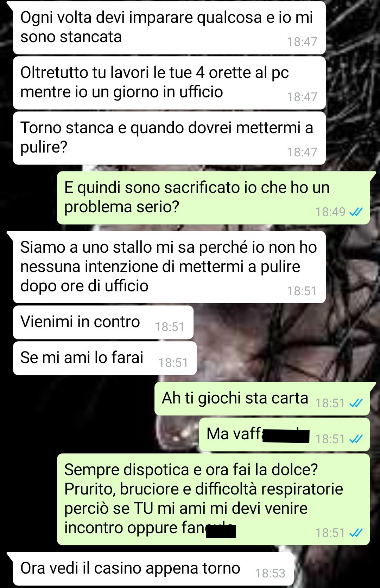Select the 'Oltretutto tu lavori le tue 4 orette' message
Screen dimensions: 380x588
(x=169, y=83)
